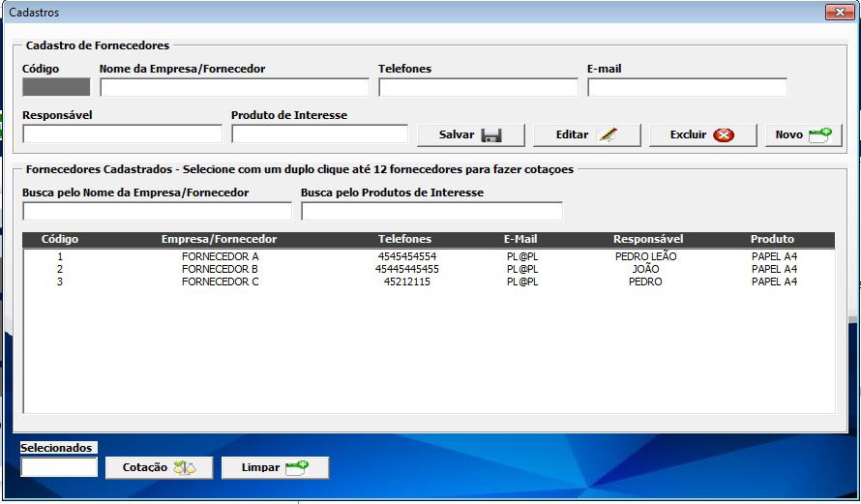Screen dimensions: 861x504
Task: Click the green plus icon on Limpar
Action: (x=296, y=468)
